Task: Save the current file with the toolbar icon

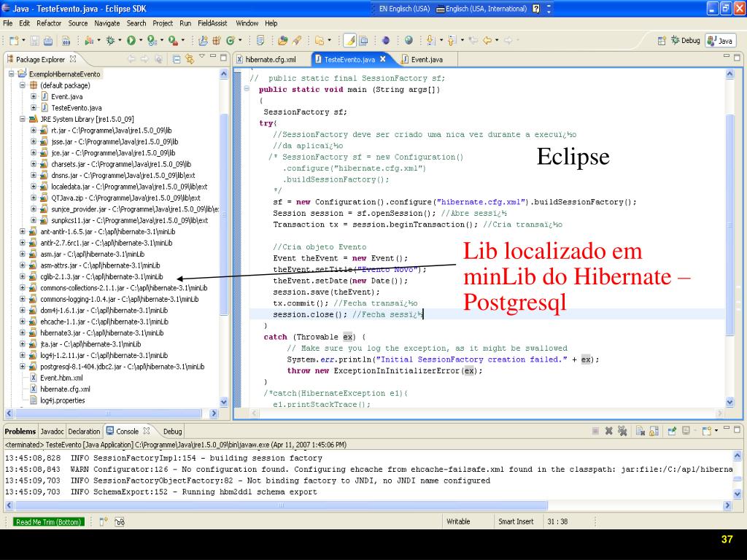Action: (35, 41)
